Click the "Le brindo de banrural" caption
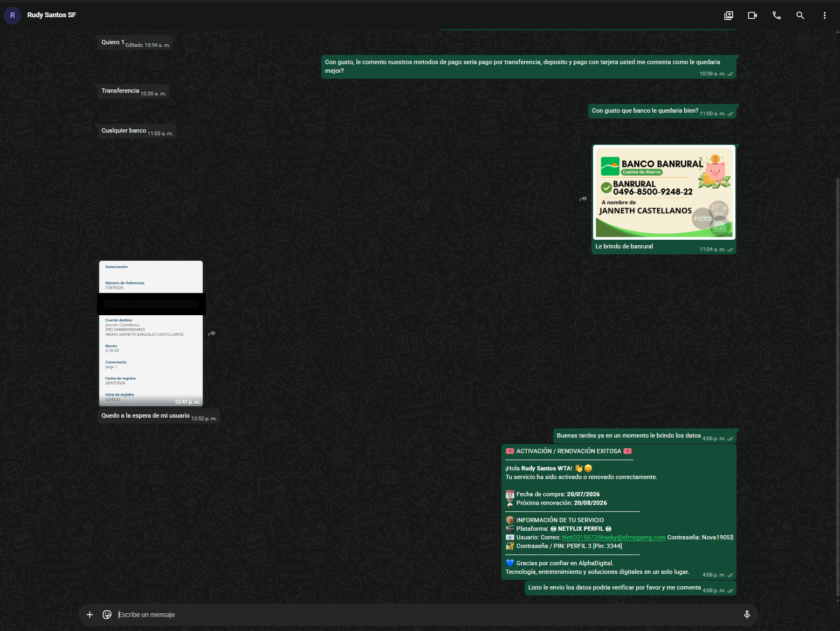Image resolution: width=840 pixels, height=631 pixels. 624,246
